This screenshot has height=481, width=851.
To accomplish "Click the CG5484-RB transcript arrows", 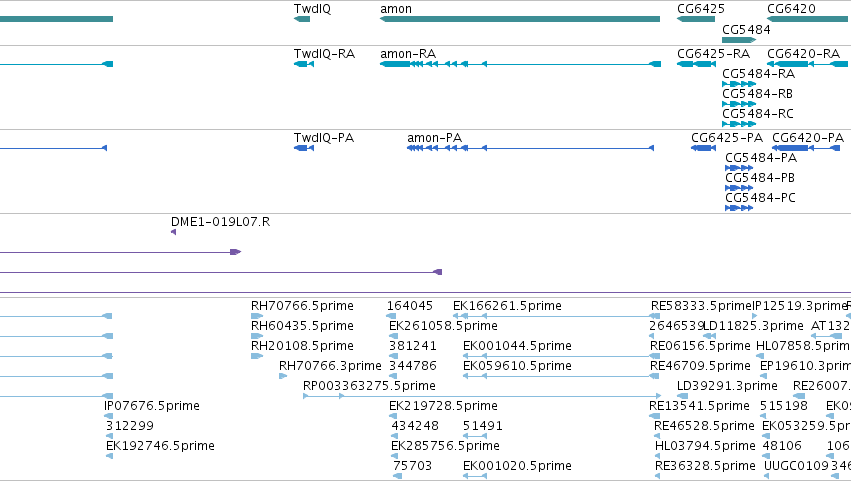I will (739, 104).
